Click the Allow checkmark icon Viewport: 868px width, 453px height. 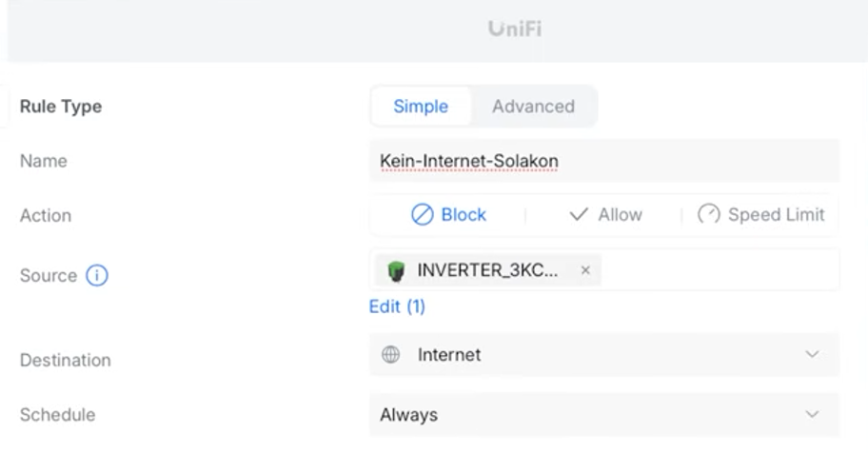pyautogui.click(x=579, y=215)
